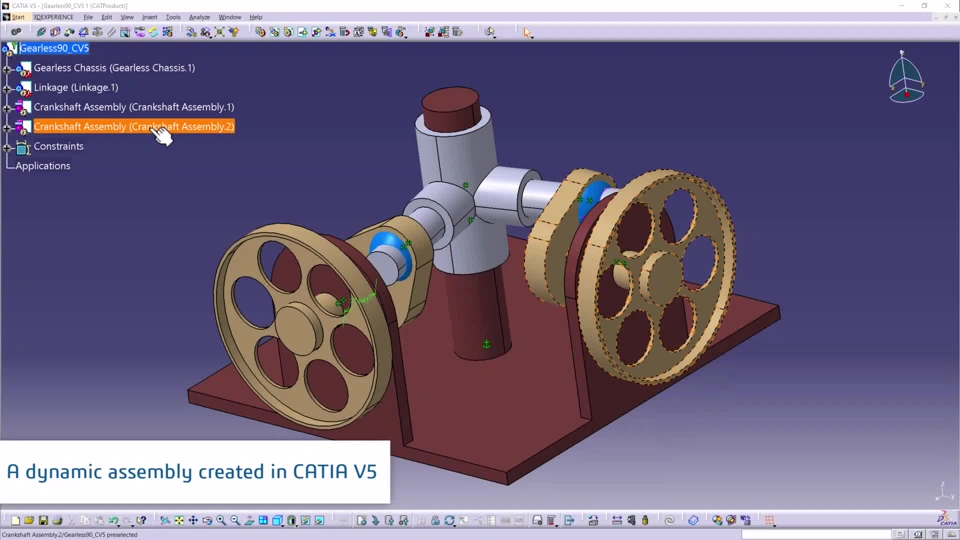
Task: Expand the Constraints tree node
Action: 7,148
